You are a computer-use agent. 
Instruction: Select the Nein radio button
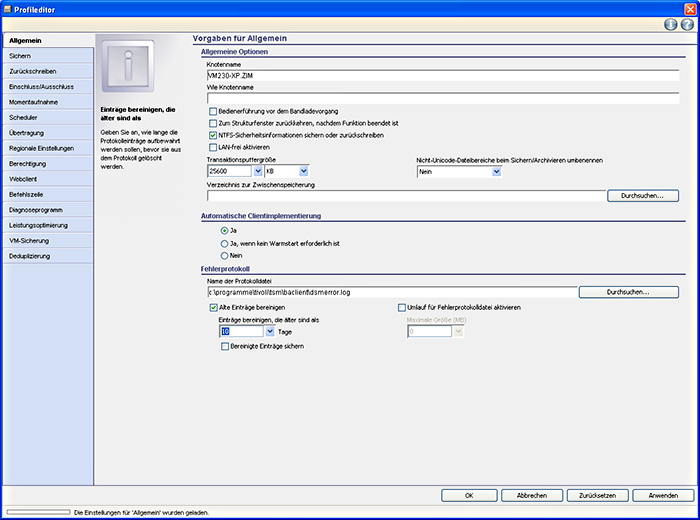coord(223,255)
